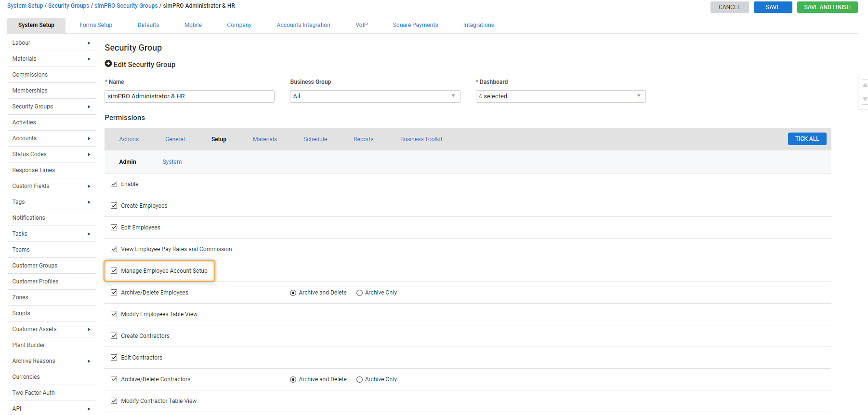
Task: Click the Cancel button
Action: [729, 7]
